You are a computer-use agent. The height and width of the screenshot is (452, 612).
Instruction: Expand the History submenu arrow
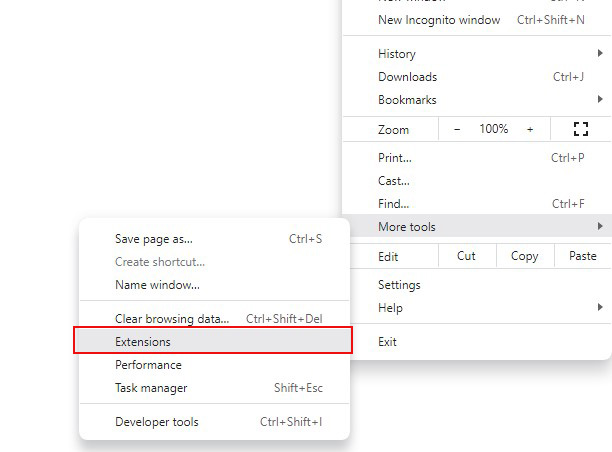(600, 53)
